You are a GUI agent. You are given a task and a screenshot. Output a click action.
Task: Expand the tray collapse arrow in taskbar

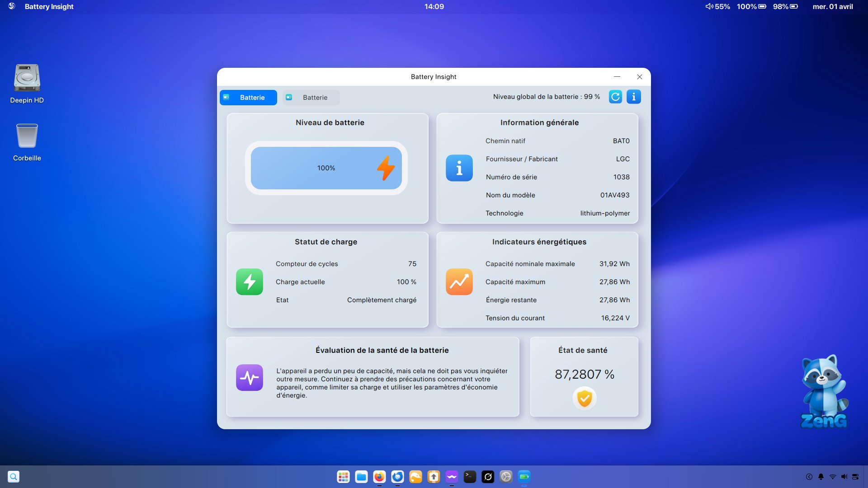pos(809,477)
